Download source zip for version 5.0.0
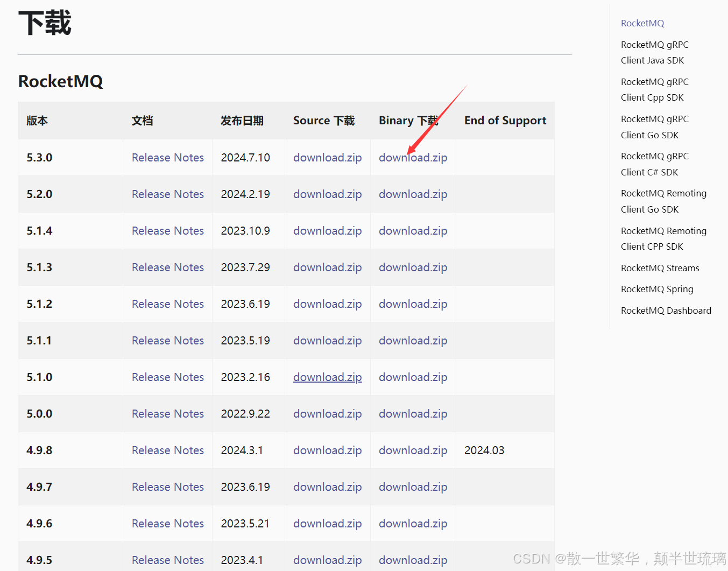The image size is (728, 571). [327, 414]
